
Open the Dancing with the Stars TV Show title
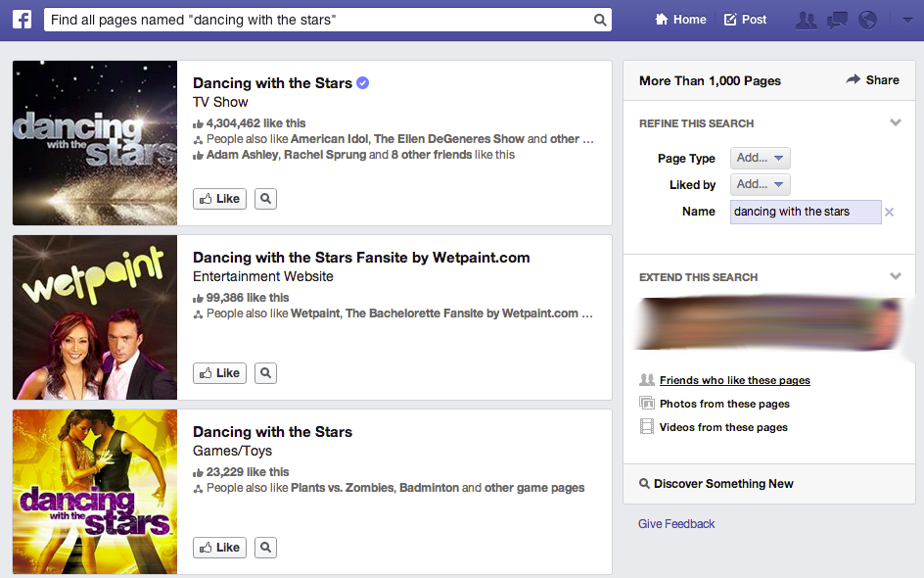pos(272,83)
